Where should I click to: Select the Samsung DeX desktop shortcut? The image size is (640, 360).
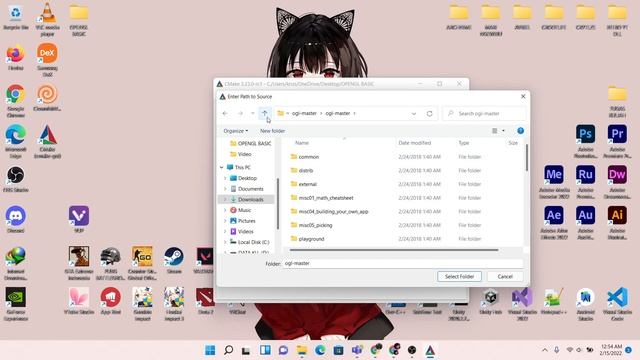point(47,60)
